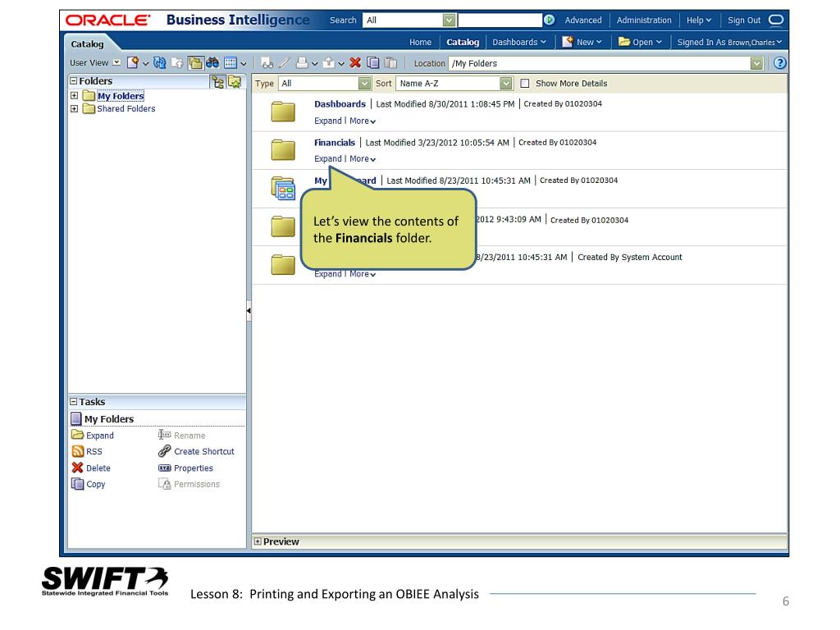Image resolution: width=840 pixels, height=630 pixels.
Task: Open the Help menu in top bar
Action: [x=699, y=20]
